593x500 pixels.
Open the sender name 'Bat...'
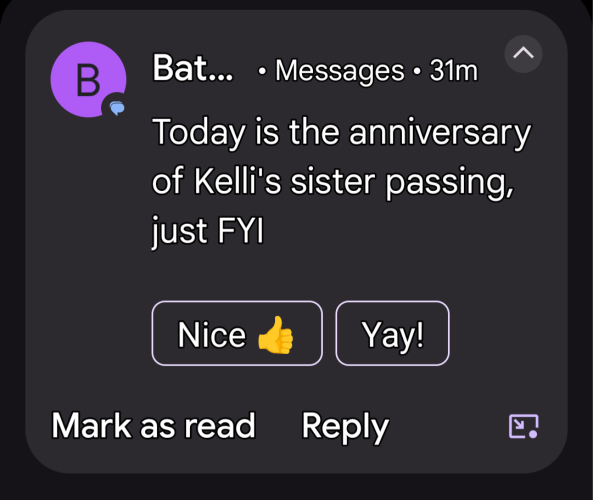point(192,68)
